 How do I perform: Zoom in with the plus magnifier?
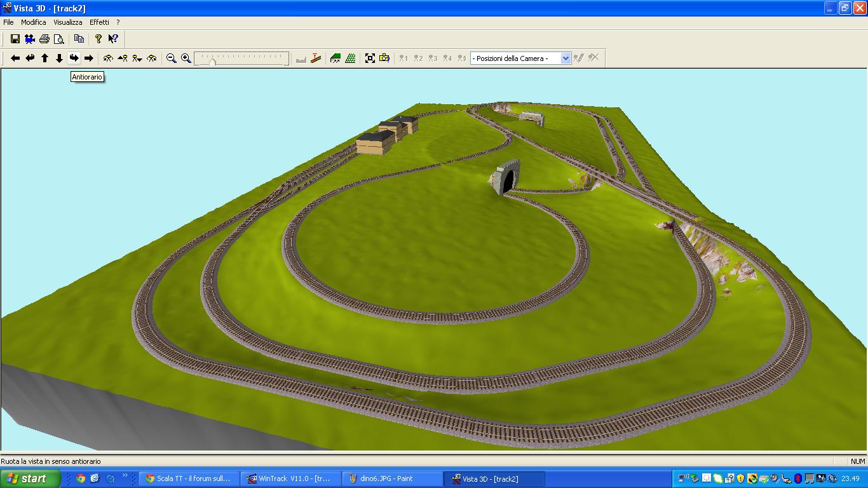(186, 58)
